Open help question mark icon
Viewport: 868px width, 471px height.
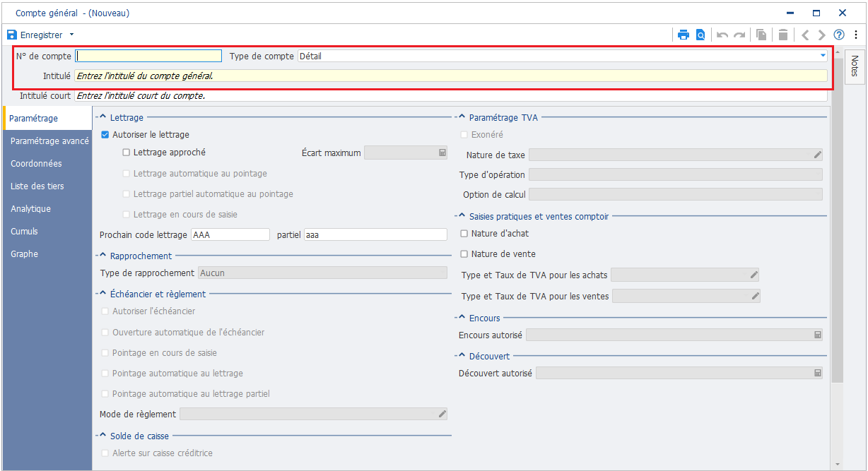point(839,35)
